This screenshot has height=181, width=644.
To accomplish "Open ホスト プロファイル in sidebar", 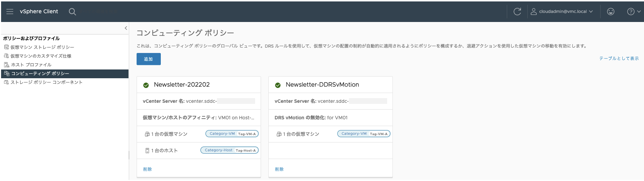I will click(x=31, y=65).
